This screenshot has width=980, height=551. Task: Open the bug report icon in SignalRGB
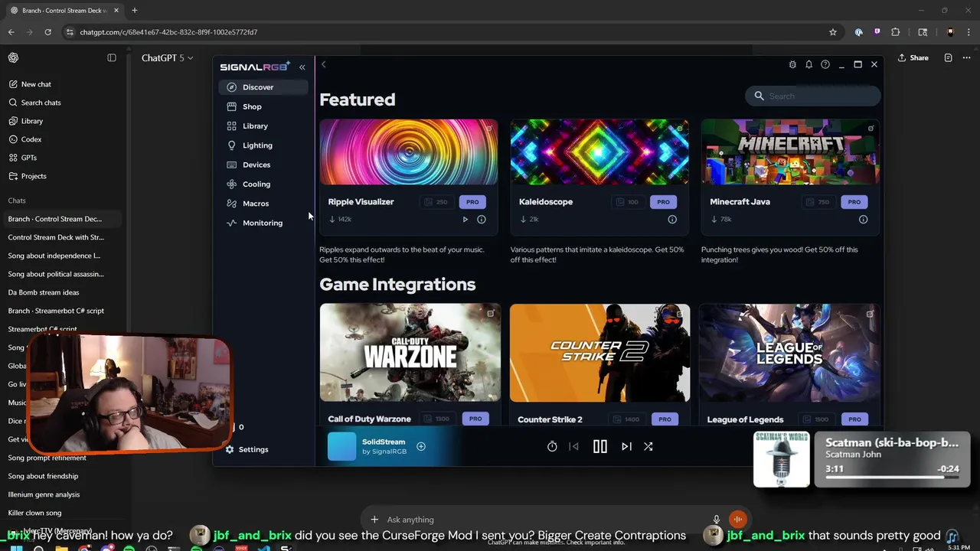pos(792,64)
